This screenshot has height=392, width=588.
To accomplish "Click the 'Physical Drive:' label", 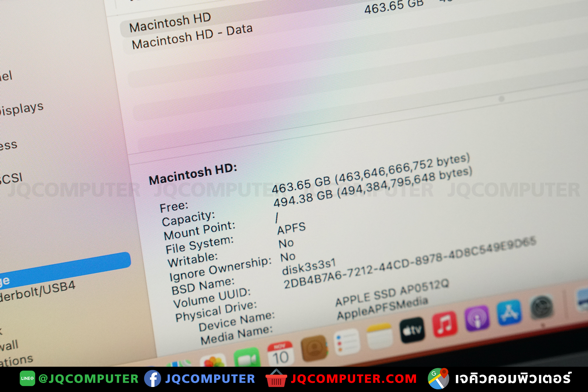I will click(x=216, y=311).
